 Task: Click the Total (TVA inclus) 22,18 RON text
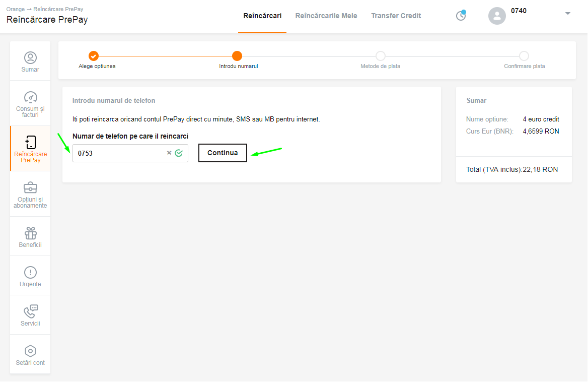(x=512, y=170)
